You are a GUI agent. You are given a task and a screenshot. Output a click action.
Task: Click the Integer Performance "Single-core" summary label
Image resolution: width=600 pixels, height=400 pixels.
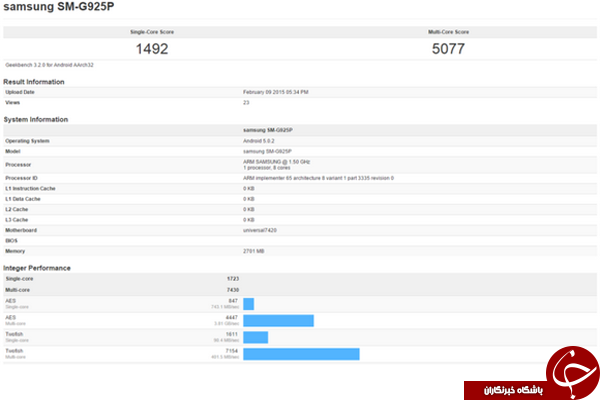point(19,279)
